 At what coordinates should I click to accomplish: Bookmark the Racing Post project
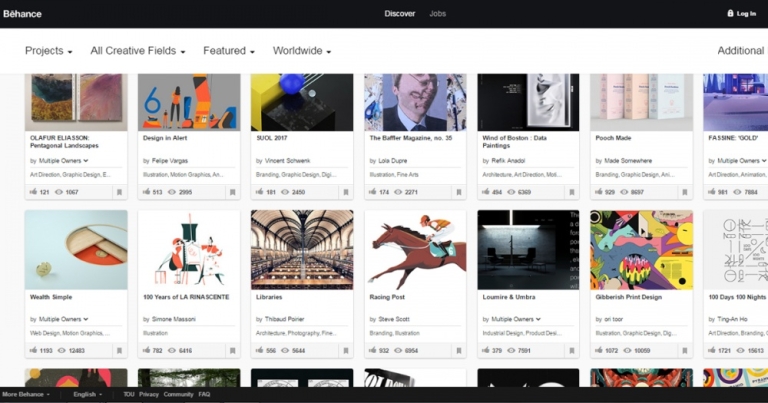click(x=459, y=351)
